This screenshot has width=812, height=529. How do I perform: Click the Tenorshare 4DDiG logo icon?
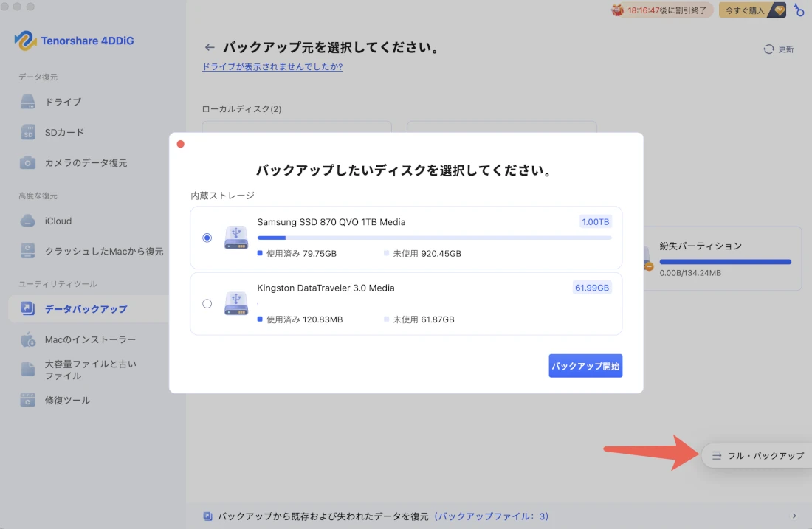tap(25, 41)
